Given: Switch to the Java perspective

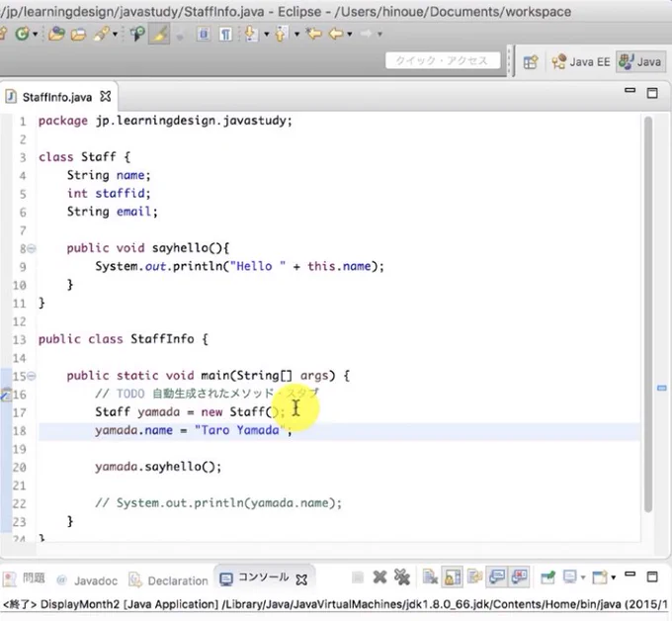Looking at the screenshot, I should (639, 62).
